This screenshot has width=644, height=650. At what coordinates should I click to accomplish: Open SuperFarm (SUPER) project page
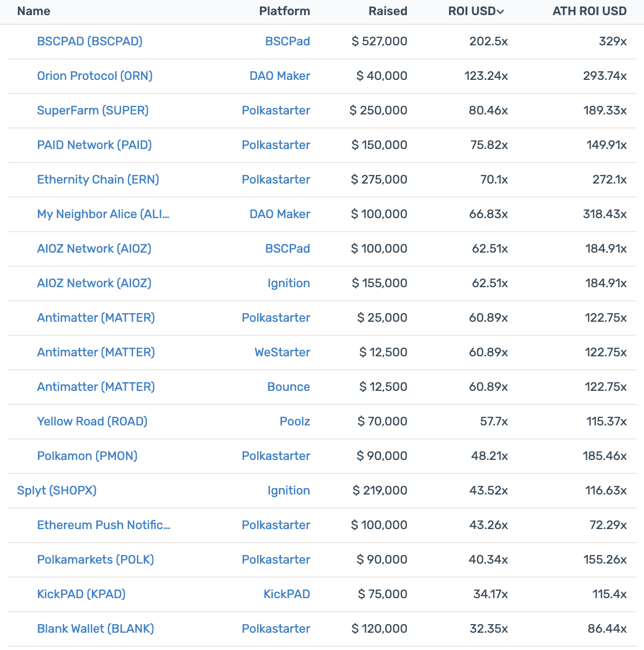[x=93, y=110]
